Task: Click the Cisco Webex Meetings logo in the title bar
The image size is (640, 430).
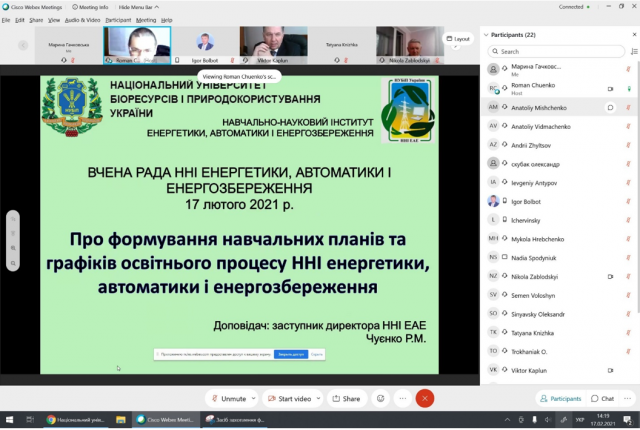Action: click(x=6, y=7)
